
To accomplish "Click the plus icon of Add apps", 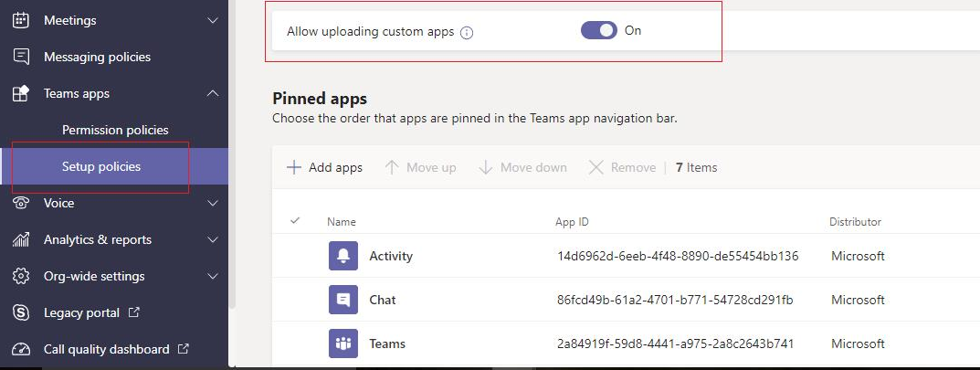I will click(294, 167).
